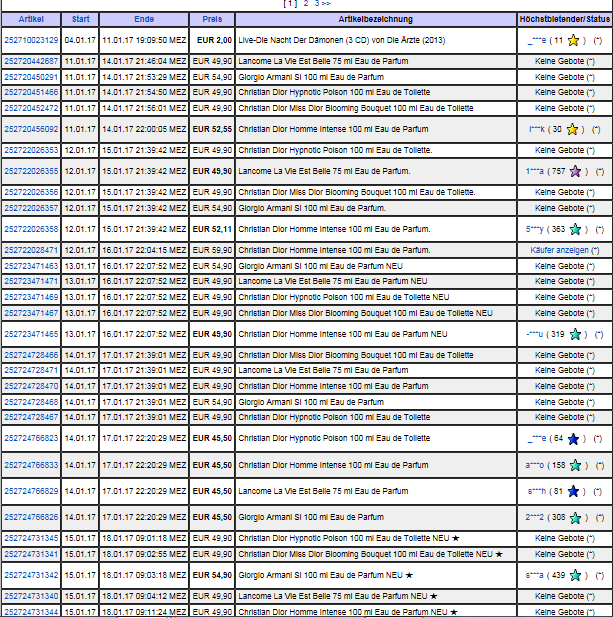613x618 pixels.
Task: Open bidder profile 1***a
Action: click(x=535, y=171)
